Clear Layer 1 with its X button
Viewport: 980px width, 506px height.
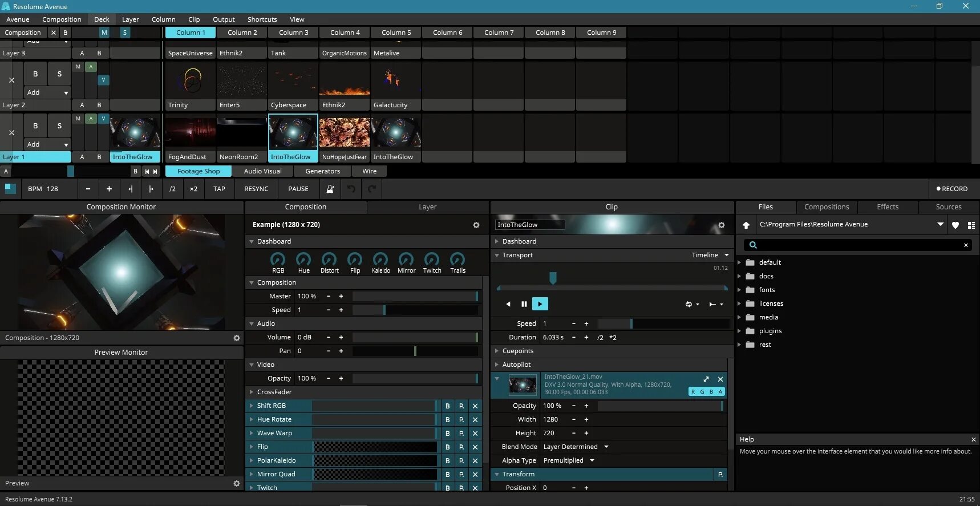[x=11, y=132]
